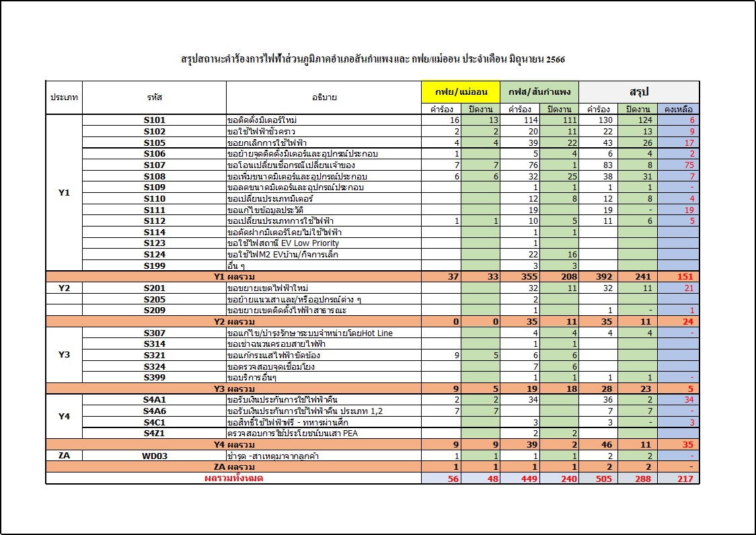Select grand total remaining 217

click(x=685, y=479)
